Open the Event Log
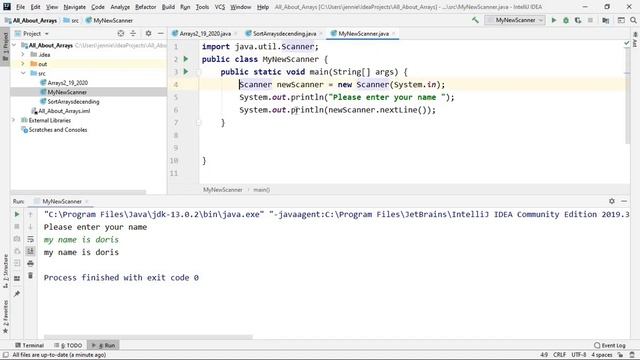The height and width of the screenshot is (360, 640). 610,345
